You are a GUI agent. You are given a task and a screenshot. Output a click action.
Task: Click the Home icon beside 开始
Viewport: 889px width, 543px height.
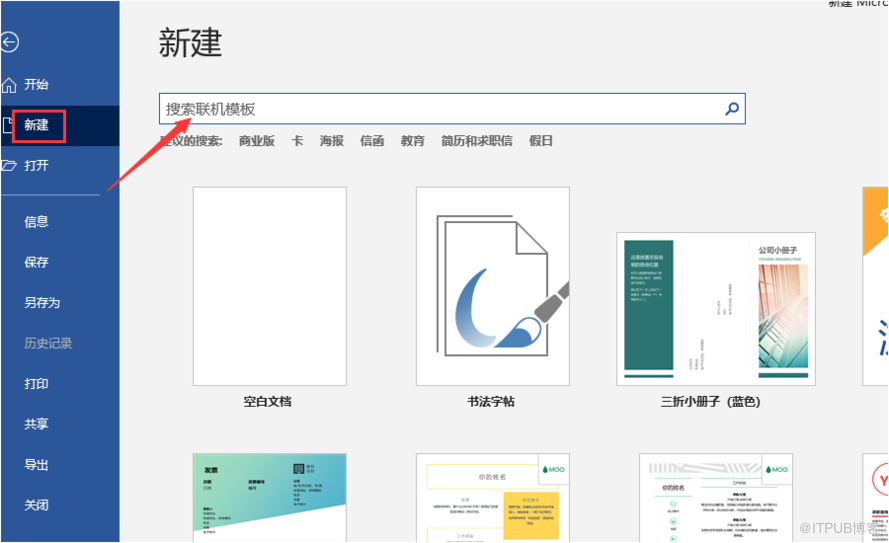point(10,84)
